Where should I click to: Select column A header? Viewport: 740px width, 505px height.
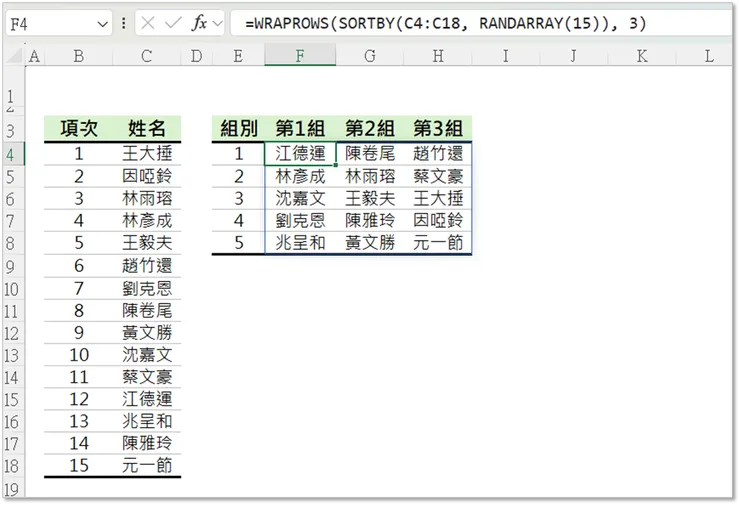click(34, 56)
